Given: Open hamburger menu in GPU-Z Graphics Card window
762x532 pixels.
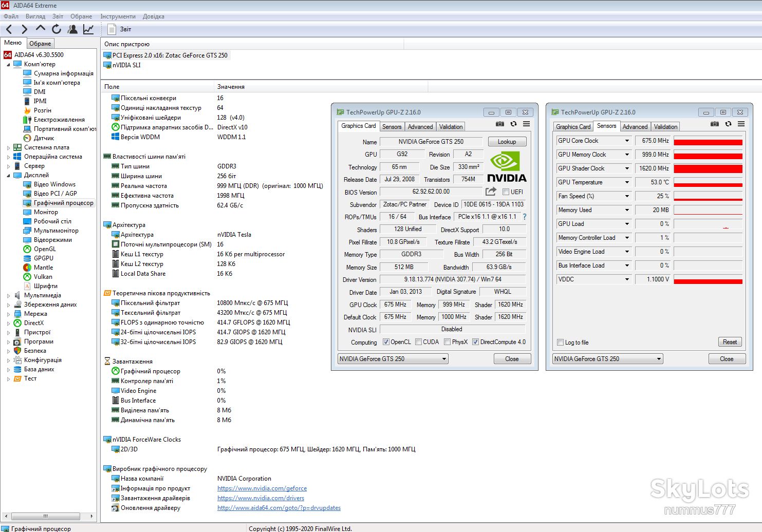Looking at the screenshot, I should tap(526, 124).
